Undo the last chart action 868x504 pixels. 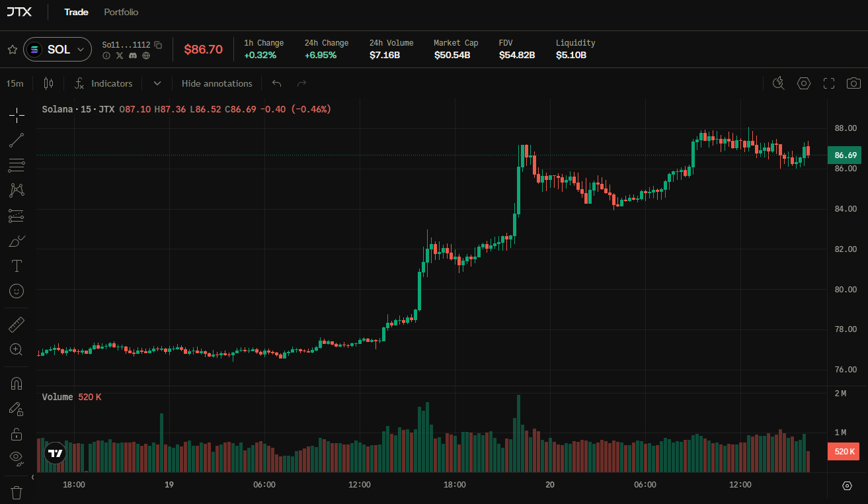[x=277, y=83]
